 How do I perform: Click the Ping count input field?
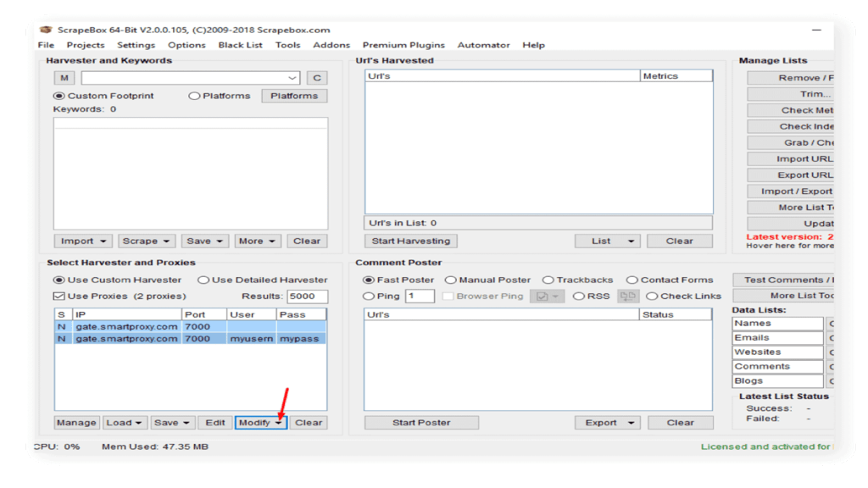click(420, 296)
